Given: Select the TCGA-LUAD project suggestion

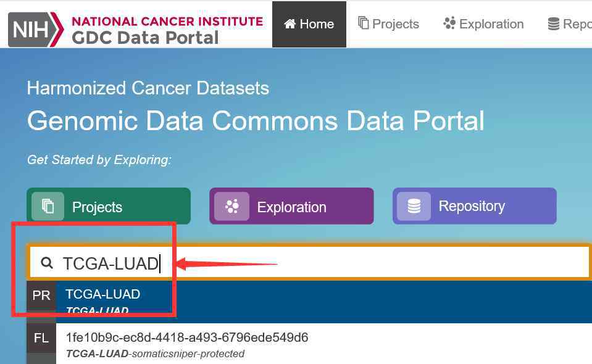Looking at the screenshot, I should click(309, 302).
